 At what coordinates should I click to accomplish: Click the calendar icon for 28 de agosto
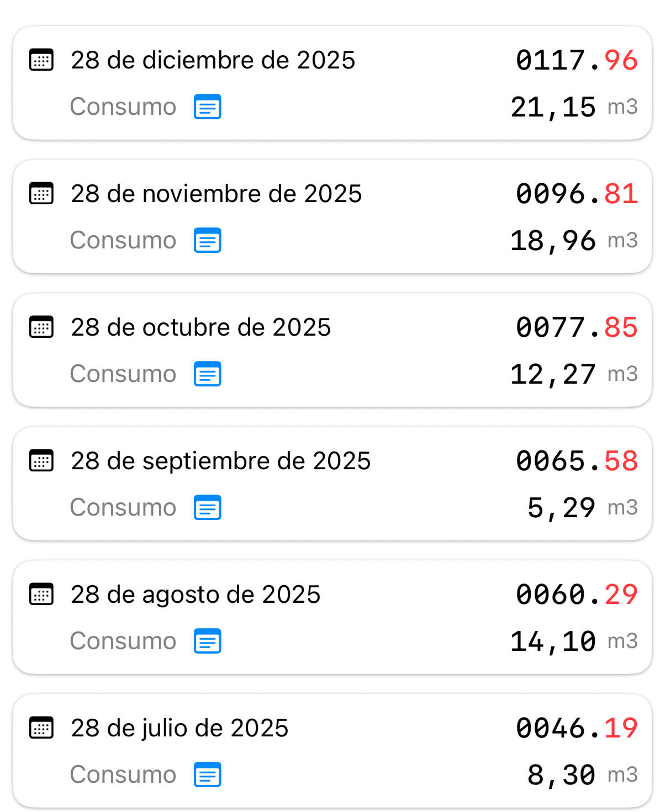click(x=41, y=595)
